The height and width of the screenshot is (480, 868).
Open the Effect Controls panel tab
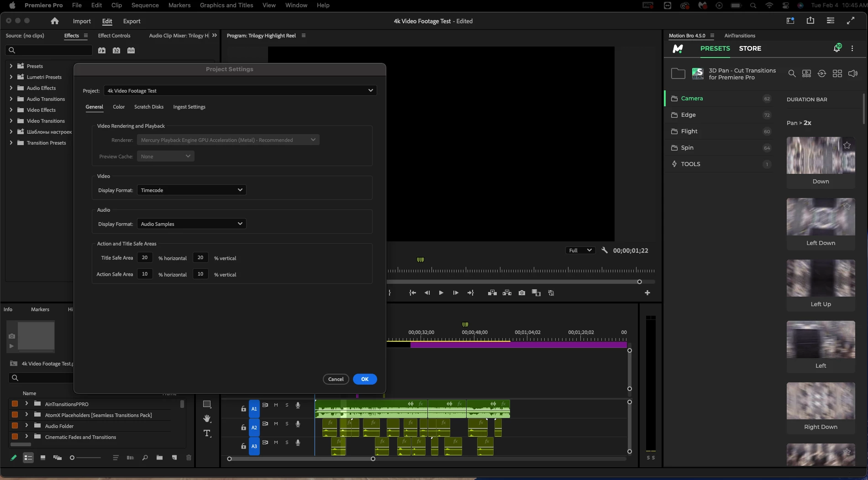(114, 36)
